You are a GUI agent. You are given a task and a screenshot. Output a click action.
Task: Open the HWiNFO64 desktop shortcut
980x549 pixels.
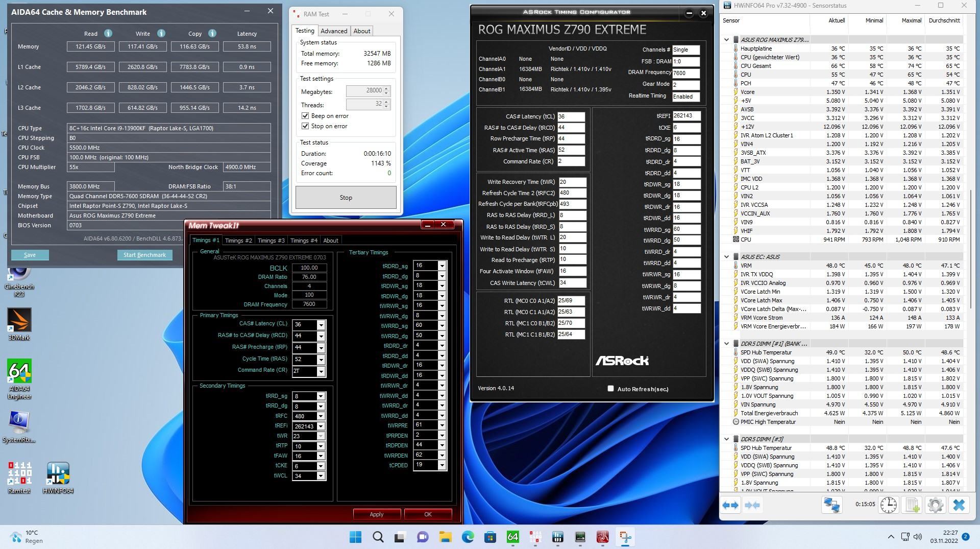click(58, 478)
